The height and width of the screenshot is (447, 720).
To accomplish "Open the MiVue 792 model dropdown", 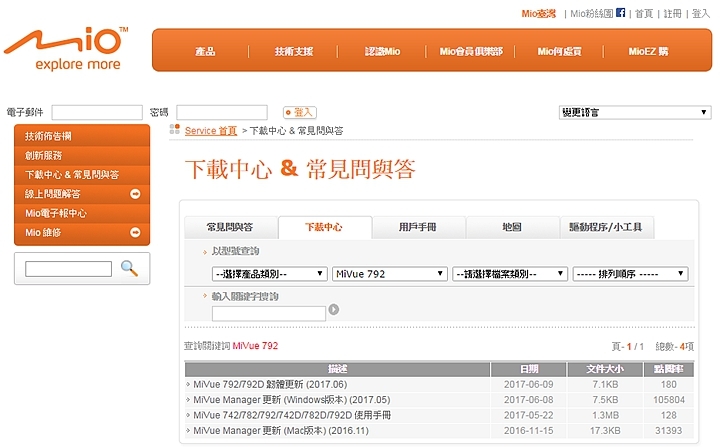I will (389, 274).
